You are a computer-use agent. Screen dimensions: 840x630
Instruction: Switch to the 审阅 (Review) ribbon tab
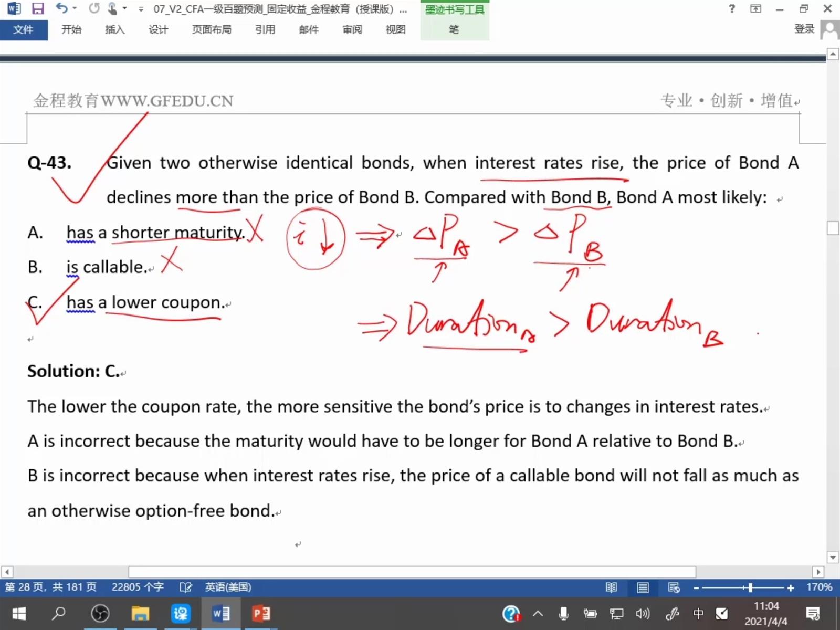pyautogui.click(x=352, y=30)
